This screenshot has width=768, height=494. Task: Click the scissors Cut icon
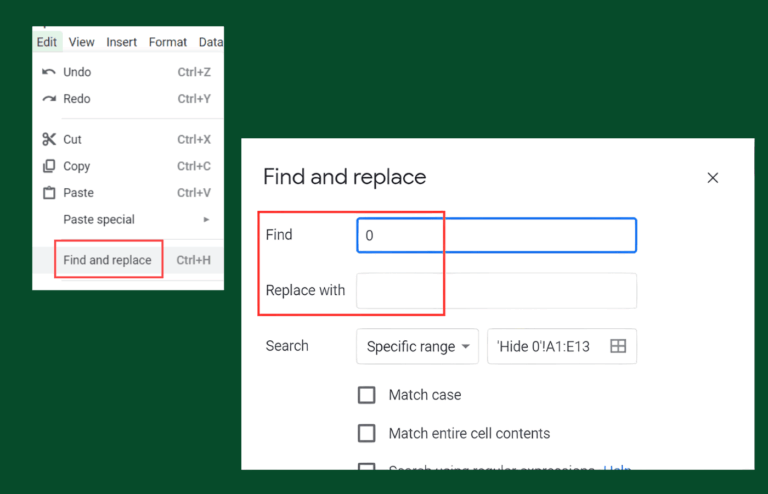coord(48,140)
